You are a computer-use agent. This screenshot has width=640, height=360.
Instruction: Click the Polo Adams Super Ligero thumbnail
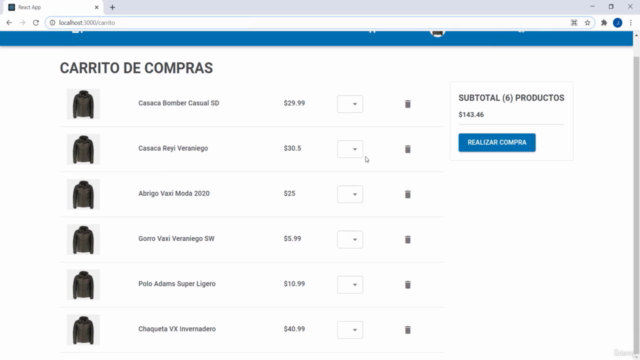coord(83,284)
